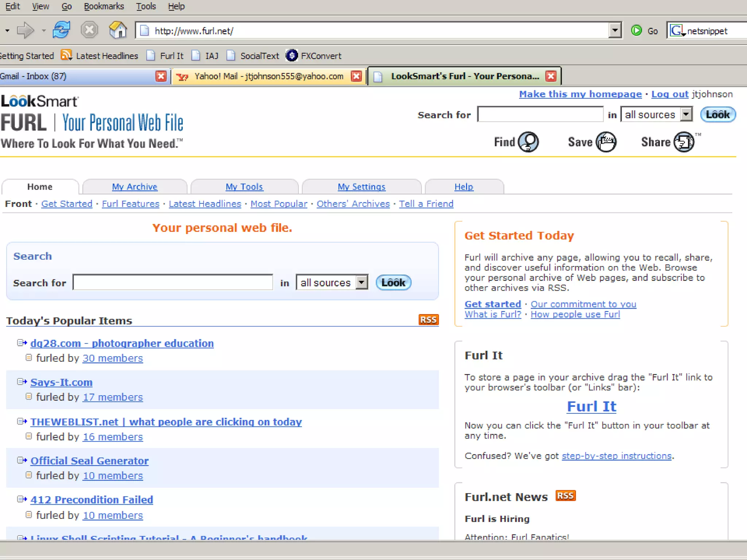Click the Furl Features link

131,204
